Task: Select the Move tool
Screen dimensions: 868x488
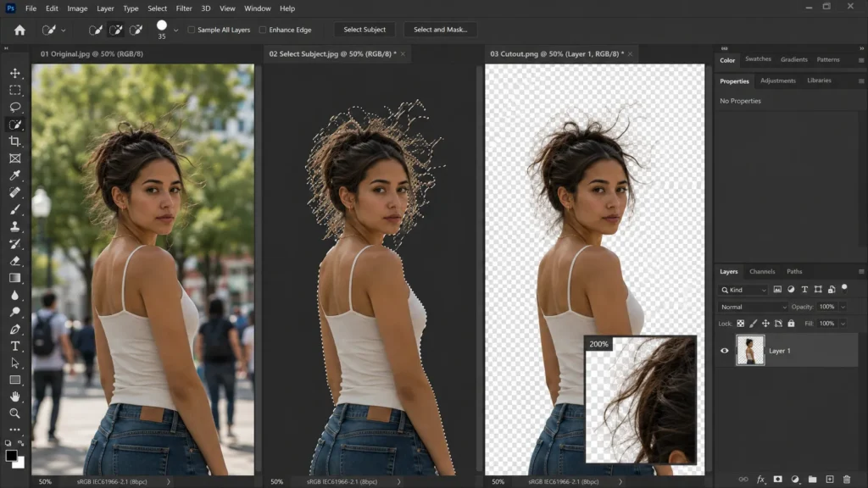Action: [15, 73]
